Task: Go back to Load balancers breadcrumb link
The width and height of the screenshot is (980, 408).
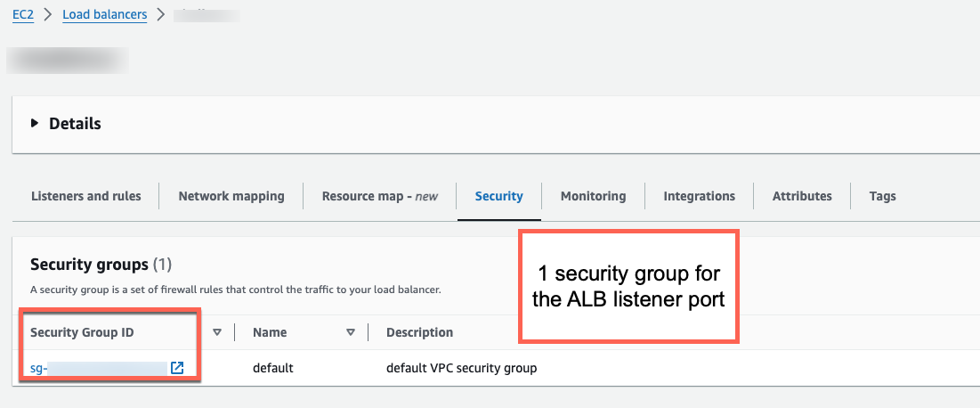Action: (x=105, y=15)
